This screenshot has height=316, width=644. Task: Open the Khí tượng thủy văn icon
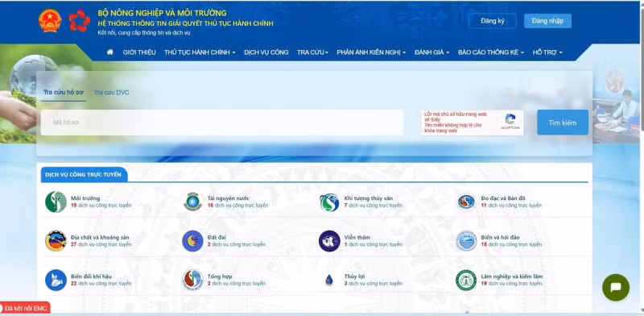[x=329, y=202]
